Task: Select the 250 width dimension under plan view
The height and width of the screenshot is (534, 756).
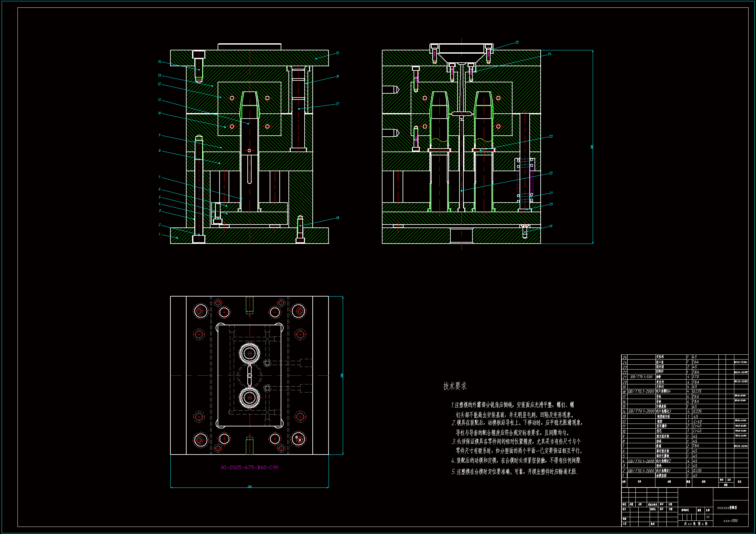Action: coord(249,486)
